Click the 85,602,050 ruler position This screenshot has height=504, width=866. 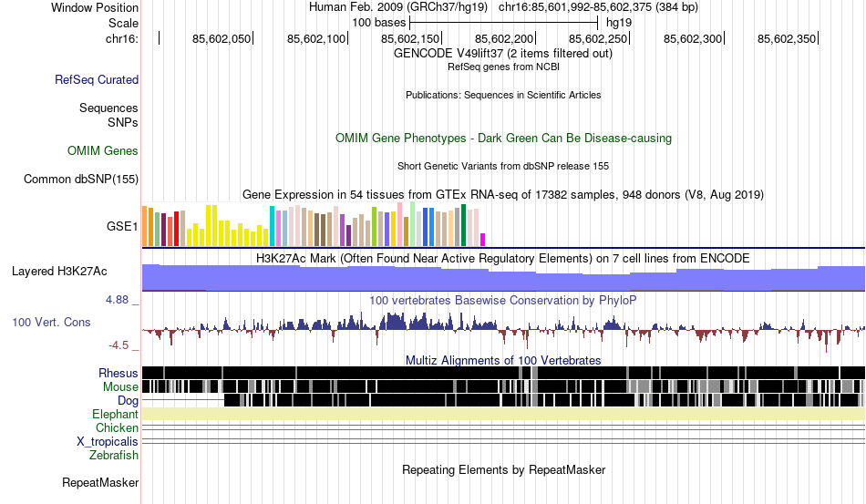coord(222,38)
